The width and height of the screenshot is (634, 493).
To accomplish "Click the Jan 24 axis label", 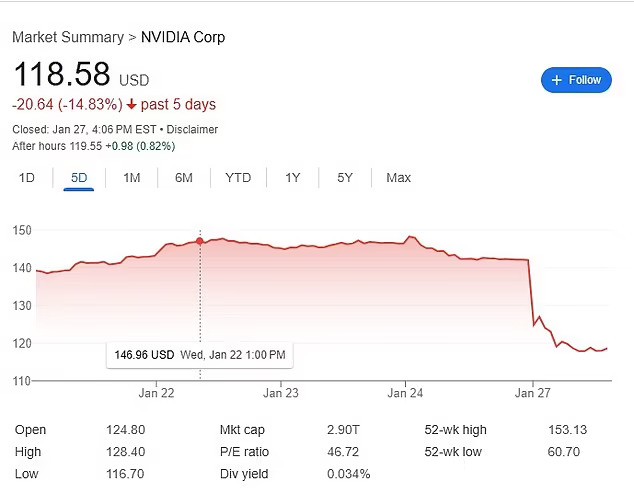I will [x=405, y=393].
